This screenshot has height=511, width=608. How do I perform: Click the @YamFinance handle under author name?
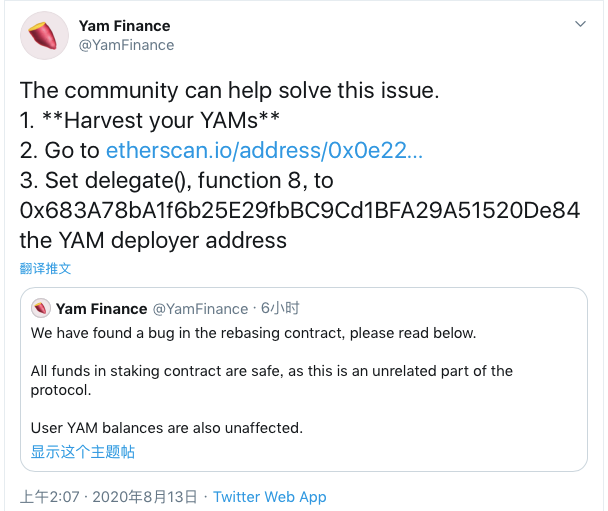pyautogui.click(x=126, y=44)
